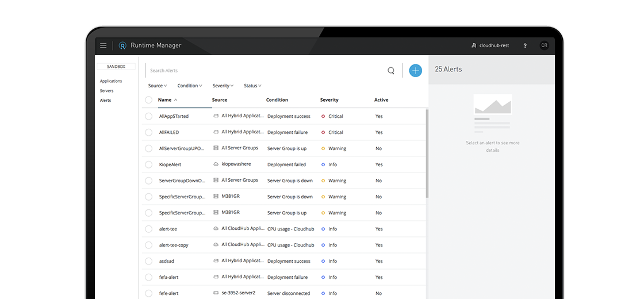Select the AllServerGroupUPO alert checkbox
The image size is (644, 299).
tap(149, 149)
